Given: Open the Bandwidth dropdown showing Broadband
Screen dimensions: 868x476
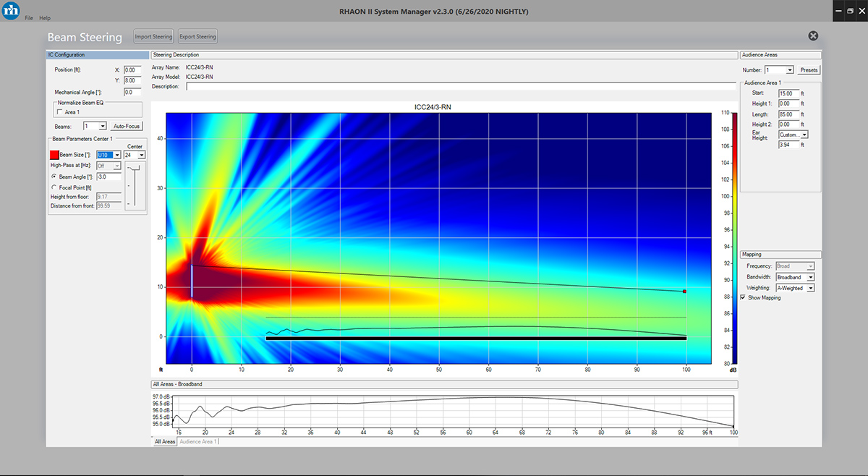Looking at the screenshot, I should [x=795, y=277].
